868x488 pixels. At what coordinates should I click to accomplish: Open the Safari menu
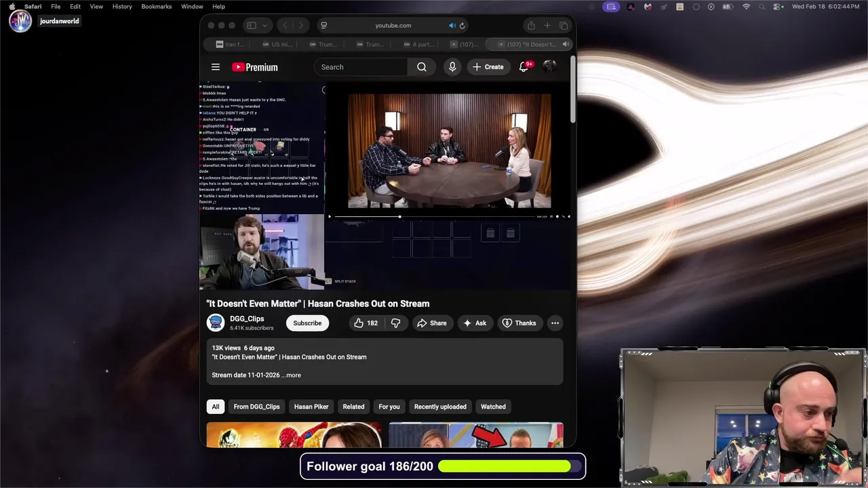coord(33,7)
